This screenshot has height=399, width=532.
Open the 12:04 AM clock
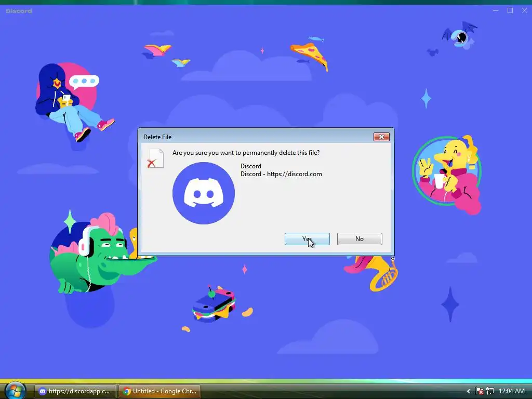(512, 391)
